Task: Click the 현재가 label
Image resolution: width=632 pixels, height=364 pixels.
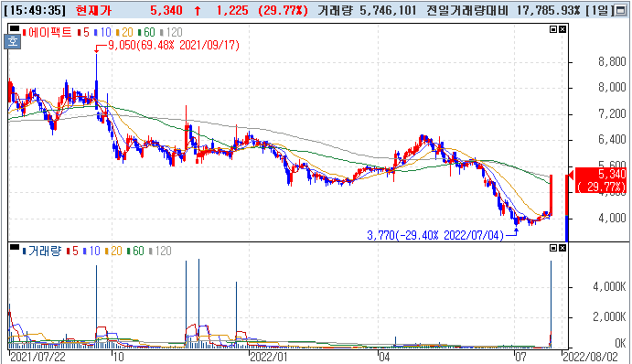Action: click(93, 10)
